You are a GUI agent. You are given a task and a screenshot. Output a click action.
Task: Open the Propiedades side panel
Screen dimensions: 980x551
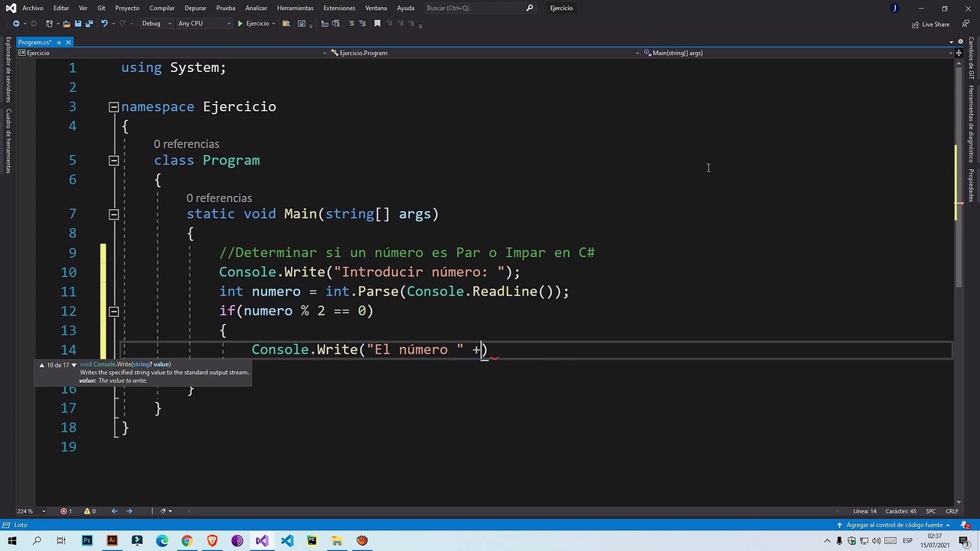click(971, 185)
